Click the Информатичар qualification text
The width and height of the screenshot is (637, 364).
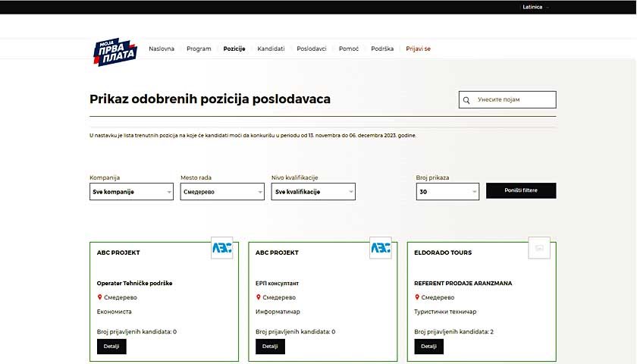point(278,312)
